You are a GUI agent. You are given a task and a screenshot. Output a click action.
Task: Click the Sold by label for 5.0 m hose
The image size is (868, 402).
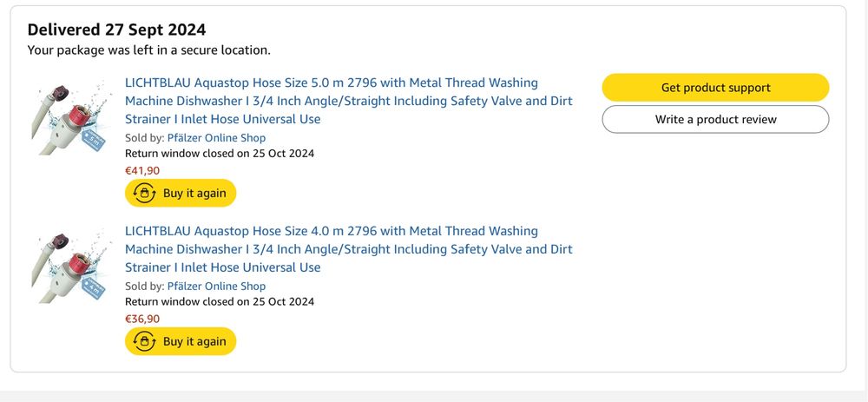tap(144, 138)
